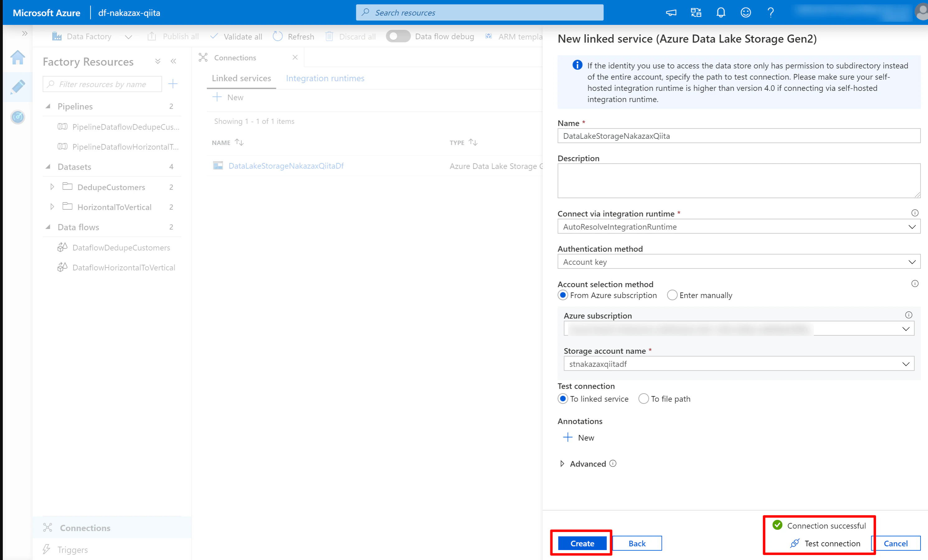Add a new factory resource
This screenshot has height=560, width=928.
(x=173, y=84)
